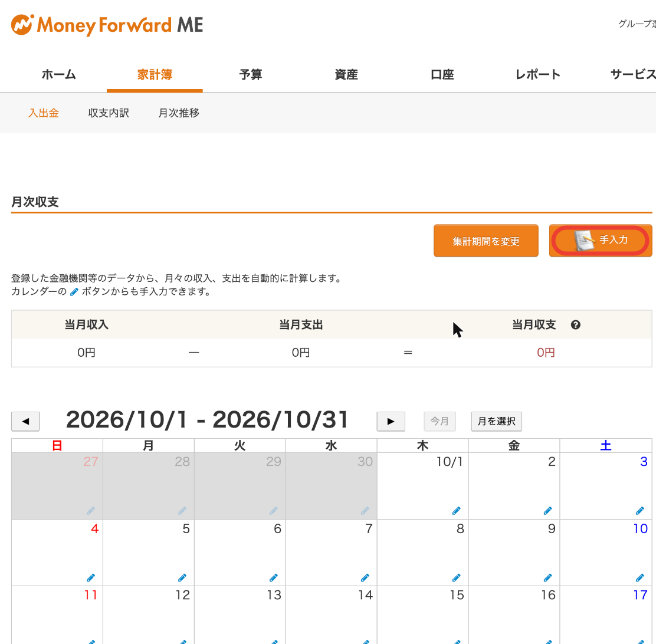
Task: Click pencil edit icon on October 8
Action: coord(457,578)
